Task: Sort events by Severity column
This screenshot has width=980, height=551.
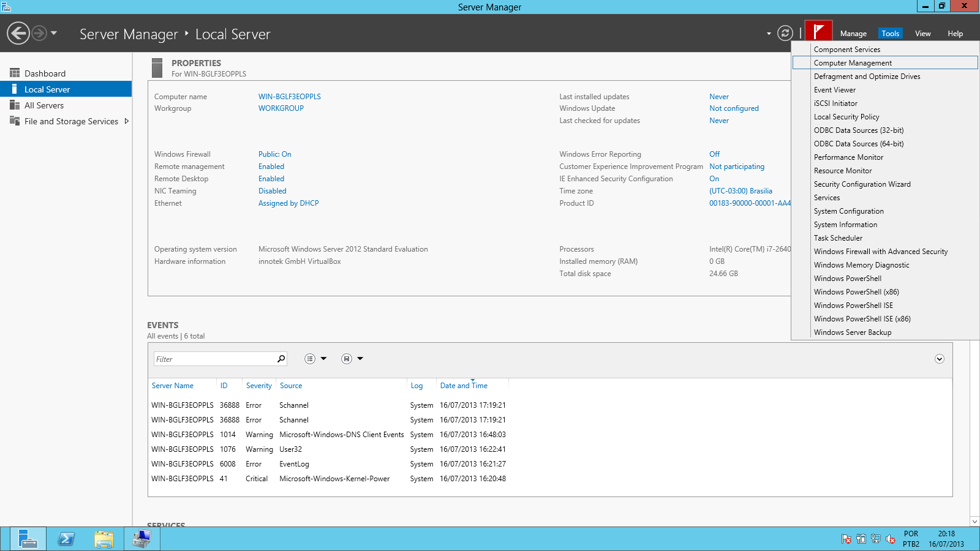Action: (x=259, y=386)
